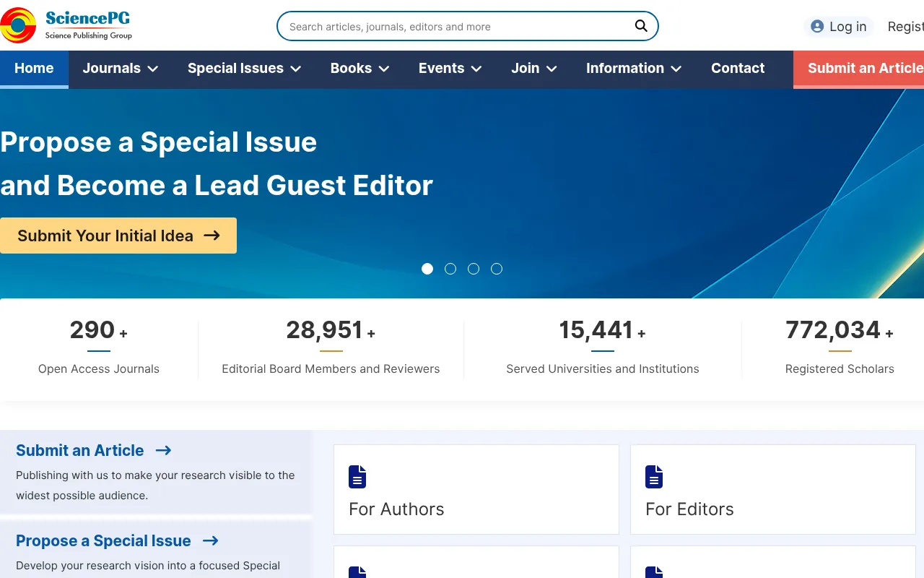Select the first carousel slide dot

point(427,269)
